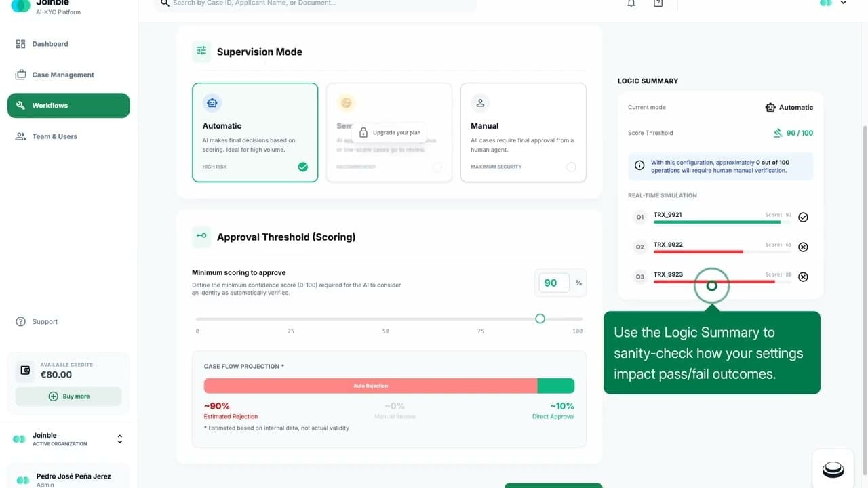The width and height of the screenshot is (868, 488).
Task: Expand the user account chevron top right
Action: coord(843,3)
